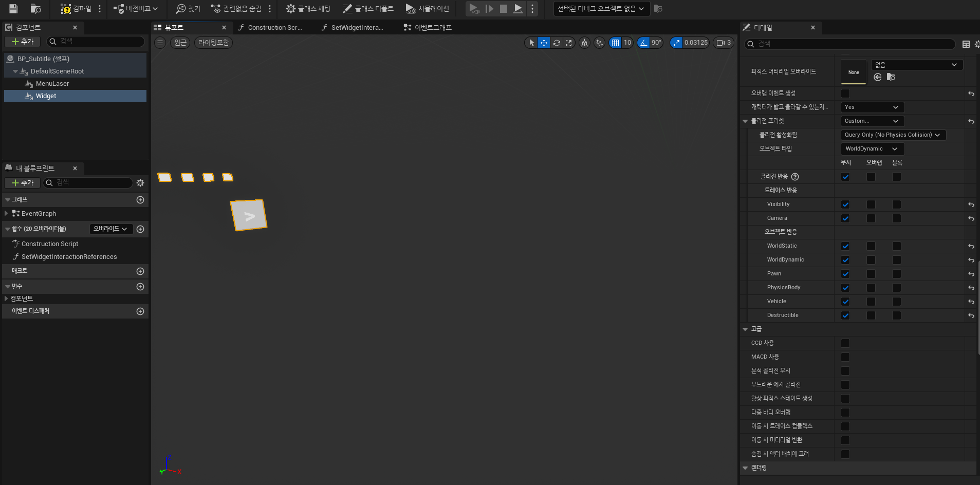
Task: Add new variable plus icon
Action: coord(140,287)
